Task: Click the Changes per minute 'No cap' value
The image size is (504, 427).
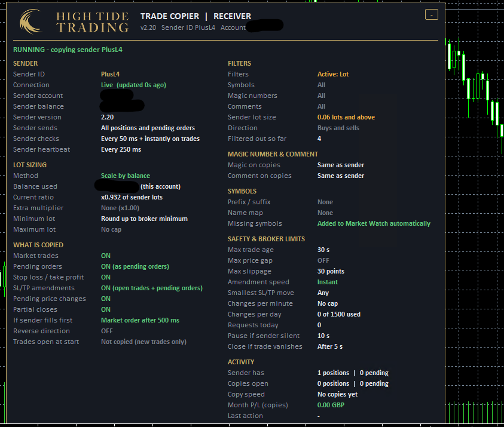Action: pos(328,304)
